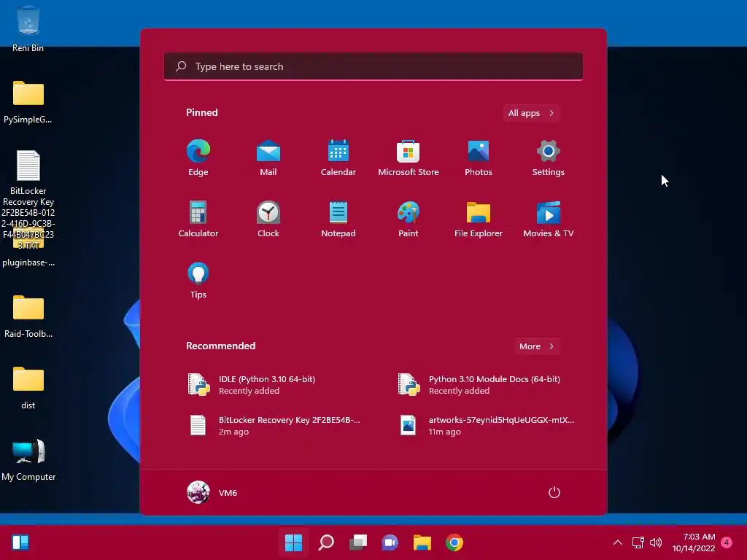Image resolution: width=747 pixels, height=560 pixels.
Task: Select the dist desktop folder
Action: coord(28,388)
